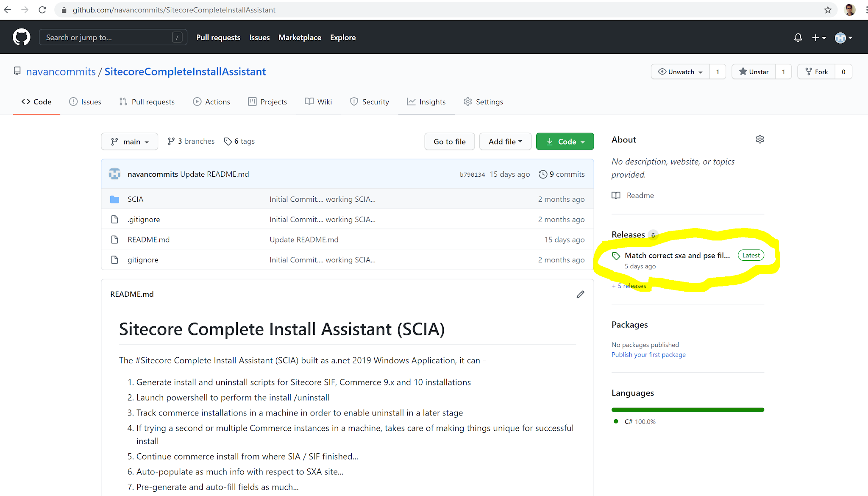Viewport: 868px width, 496px height.
Task: Open Marketplace in top navigation
Action: pos(300,37)
